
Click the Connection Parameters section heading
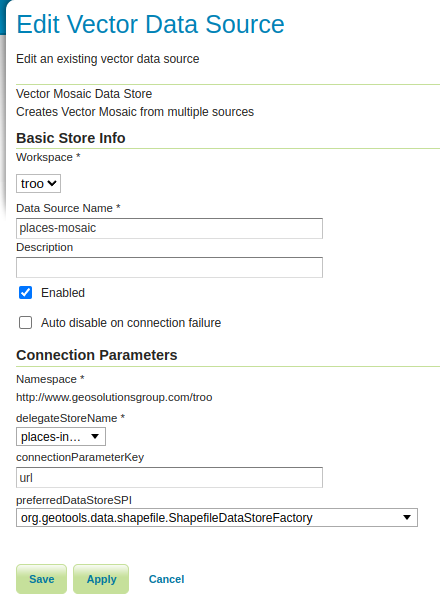tap(97, 355)
